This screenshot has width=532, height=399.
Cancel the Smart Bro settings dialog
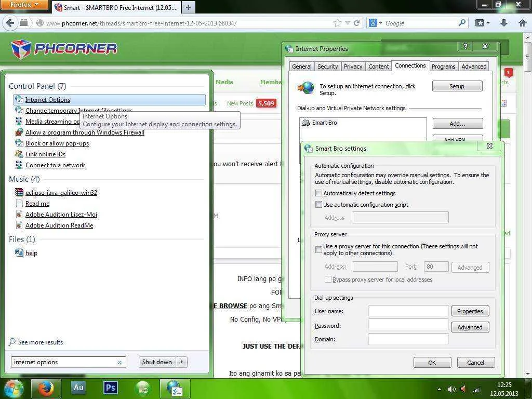point(476,362)
